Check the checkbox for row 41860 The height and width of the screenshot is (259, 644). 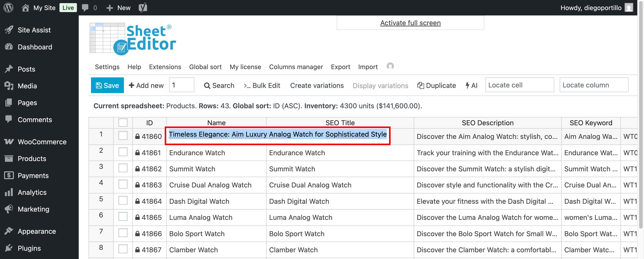click(x=123, y=136)
